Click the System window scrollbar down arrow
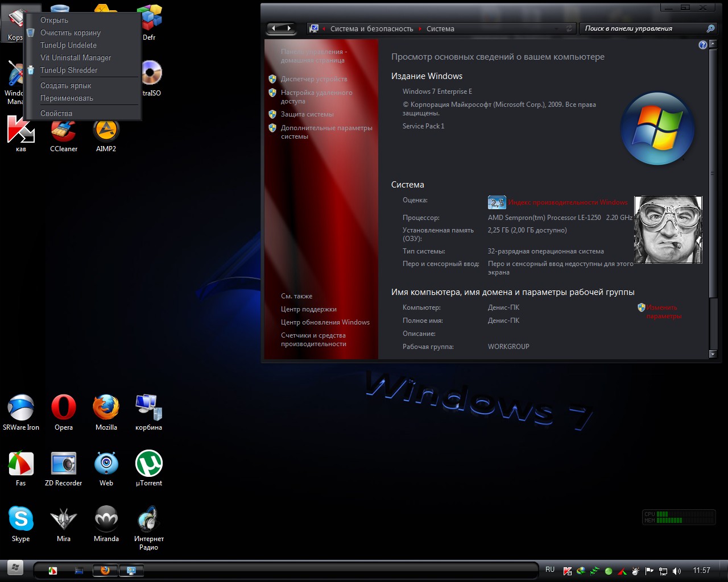The image size is (728, 582). pos(713,354)
